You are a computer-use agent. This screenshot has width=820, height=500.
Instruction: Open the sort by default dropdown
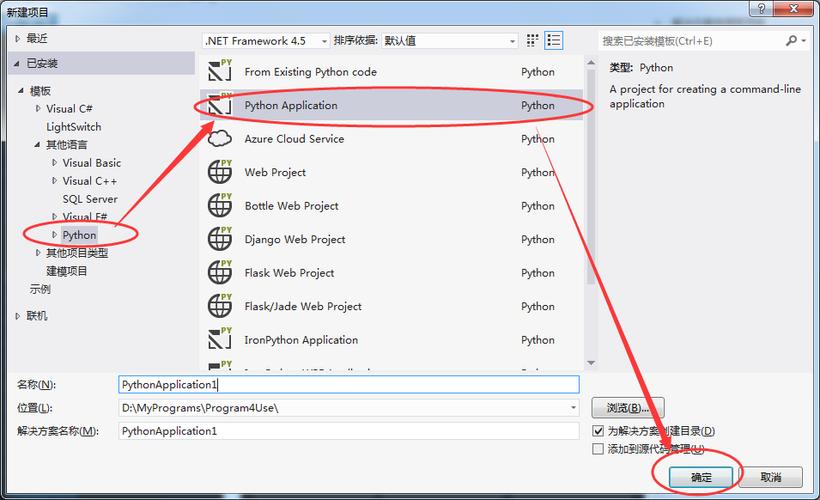pyautogui.click(x=449, y=41)
